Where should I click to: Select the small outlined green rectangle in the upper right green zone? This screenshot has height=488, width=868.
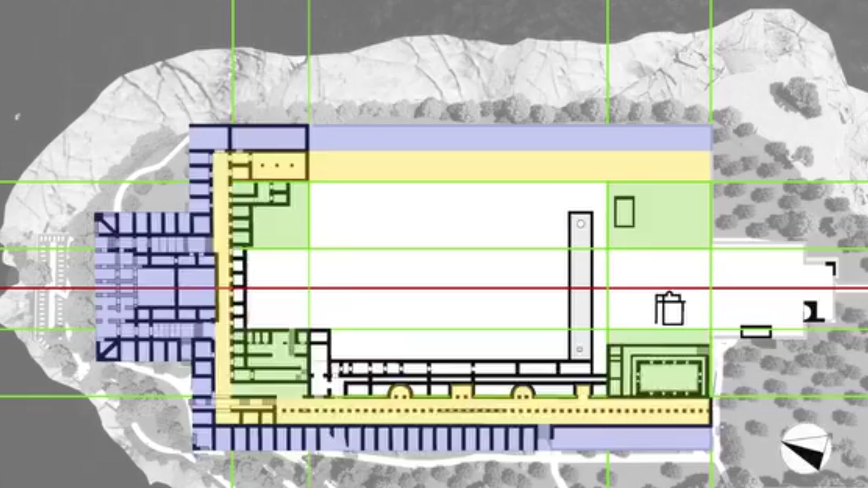(624, 212)
